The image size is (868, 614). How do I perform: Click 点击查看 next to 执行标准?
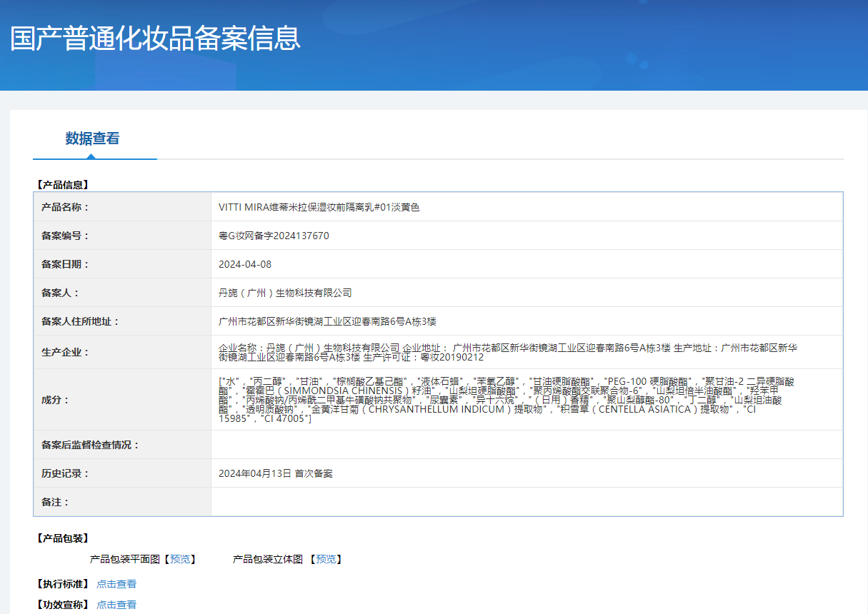coord(116,584)
